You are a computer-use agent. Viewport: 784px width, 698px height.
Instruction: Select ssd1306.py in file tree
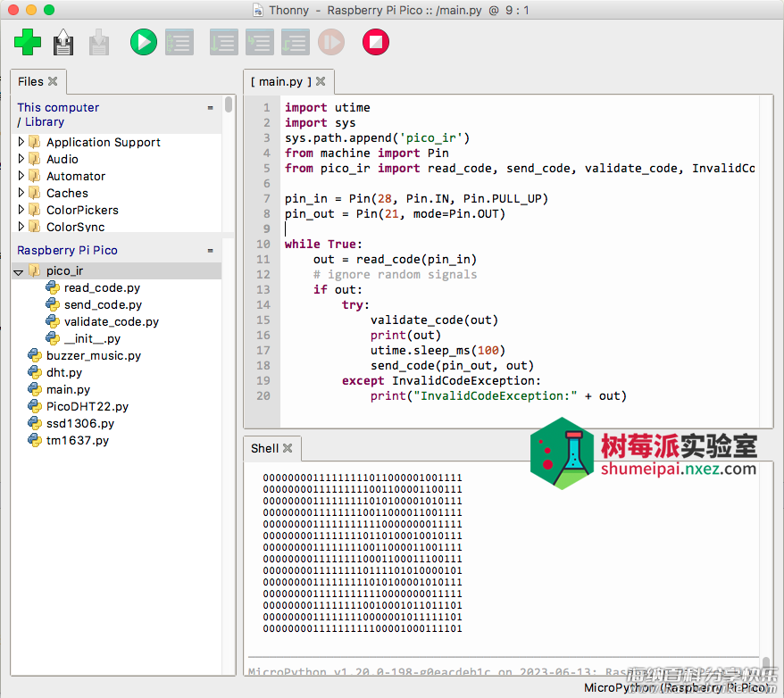80,424
